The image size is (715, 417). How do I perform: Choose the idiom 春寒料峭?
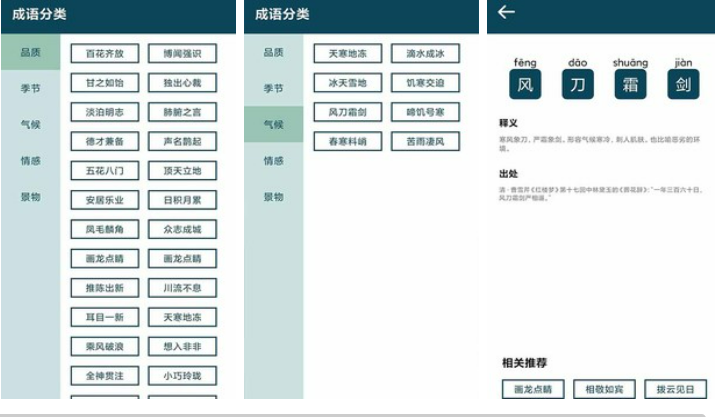(347, 142)
